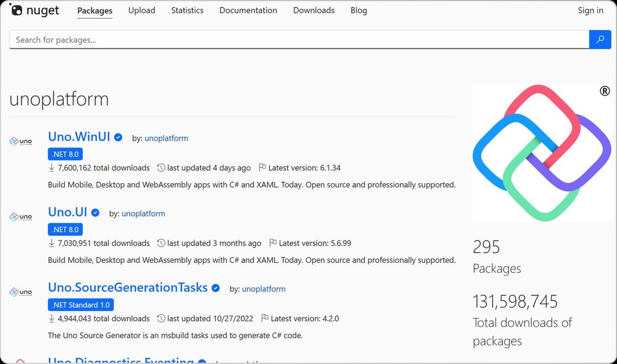Screen dimensions: 617x364
Task: Open the Downloads tab
Action: [x=314, y=10]
